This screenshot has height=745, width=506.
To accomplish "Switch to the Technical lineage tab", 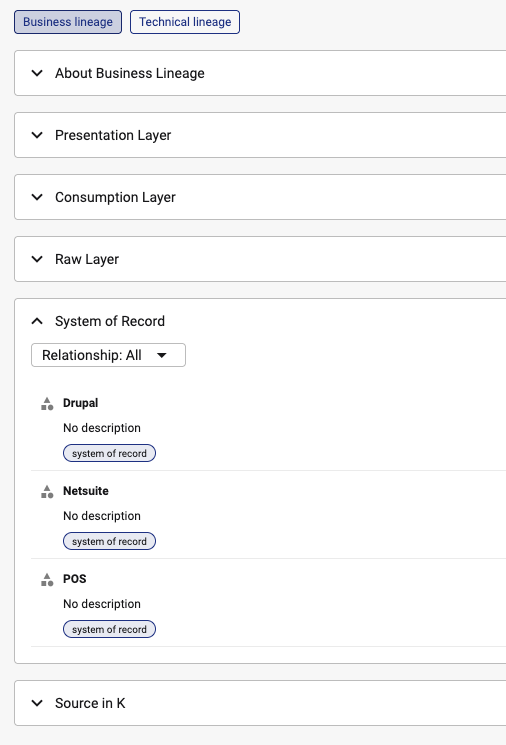I will 185,22.
